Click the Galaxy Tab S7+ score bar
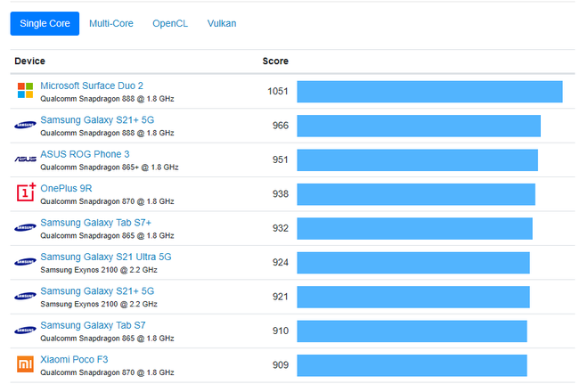The height and width of the screenshot is (384, 588). [x=415, y=228]
